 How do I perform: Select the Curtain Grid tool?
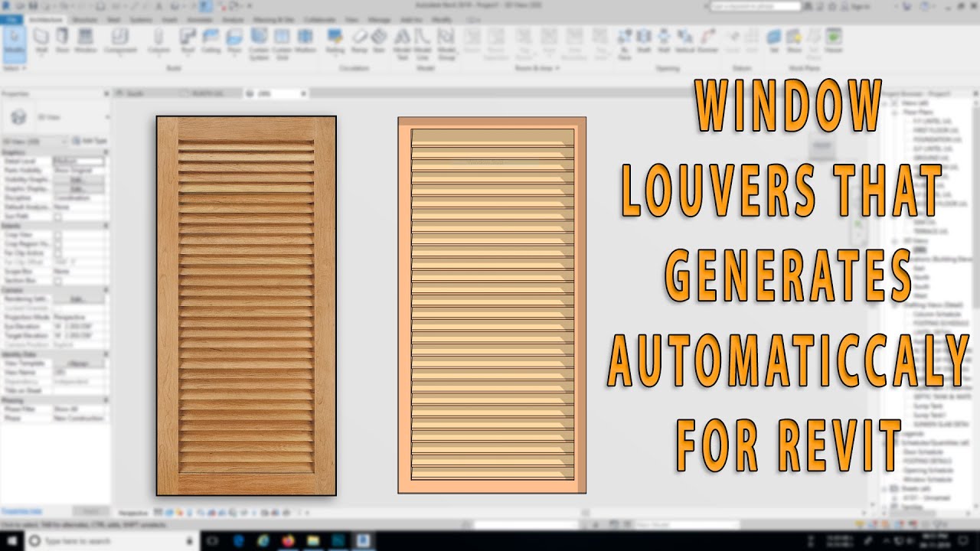tap(282, 44)
